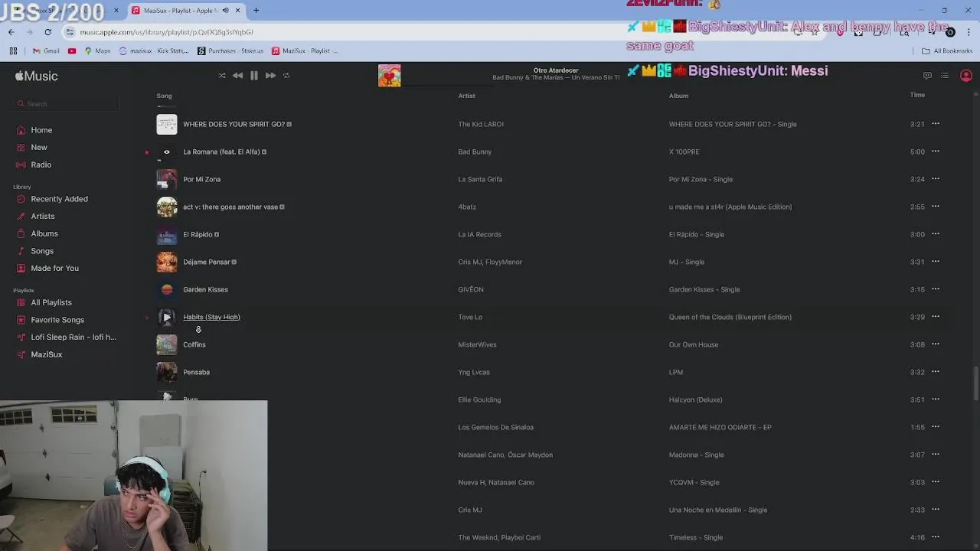Select the MaziSux playlist in sidebar
Image resolution: width=980 pixels, height=551 pixels.
[x=47, y=354]
